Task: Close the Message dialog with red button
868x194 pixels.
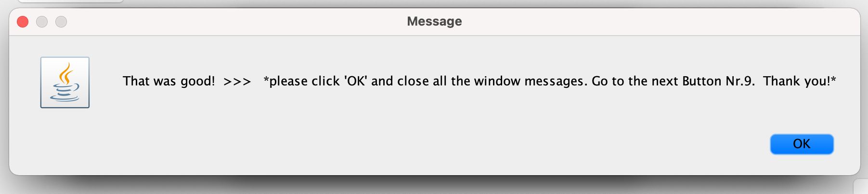Action: pos(23,22)
